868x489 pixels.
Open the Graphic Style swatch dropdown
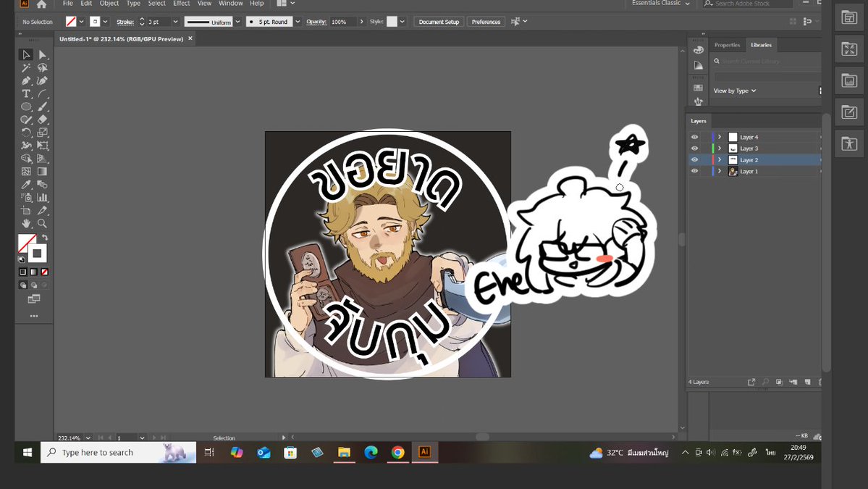click(x=402, y=22)
